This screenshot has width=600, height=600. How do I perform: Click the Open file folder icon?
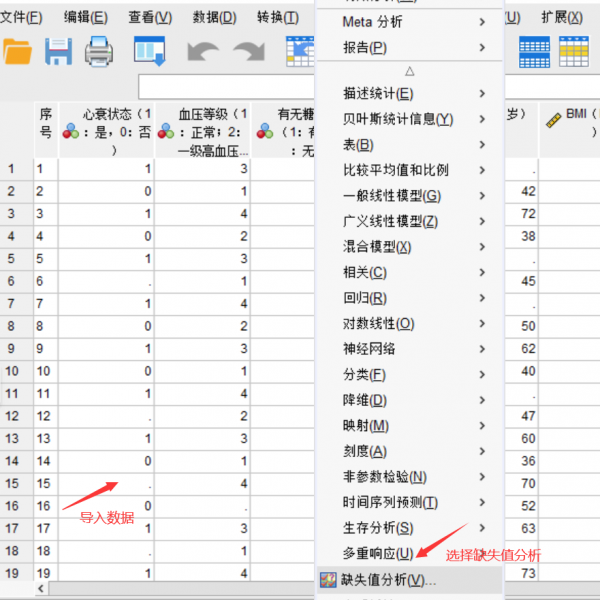pos(17,52)
